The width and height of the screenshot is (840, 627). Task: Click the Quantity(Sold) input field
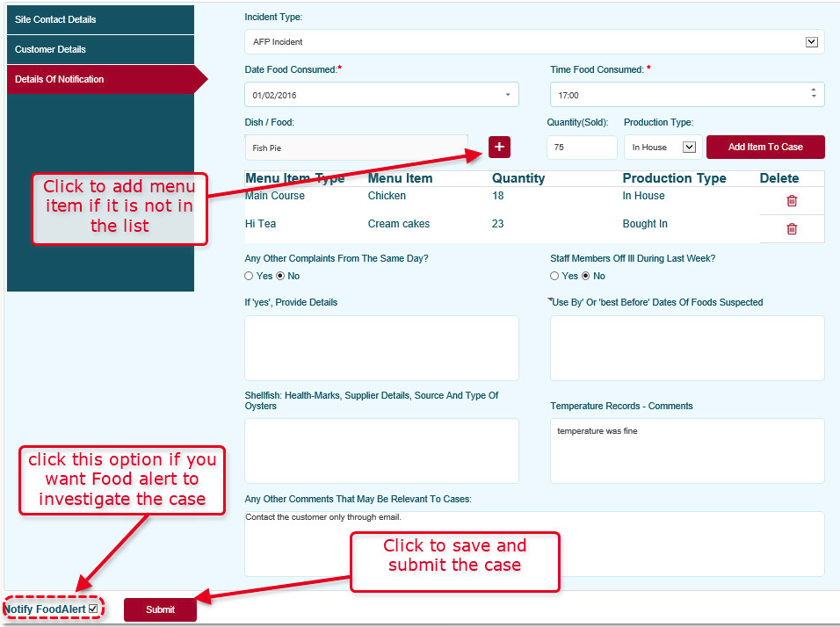581,148
